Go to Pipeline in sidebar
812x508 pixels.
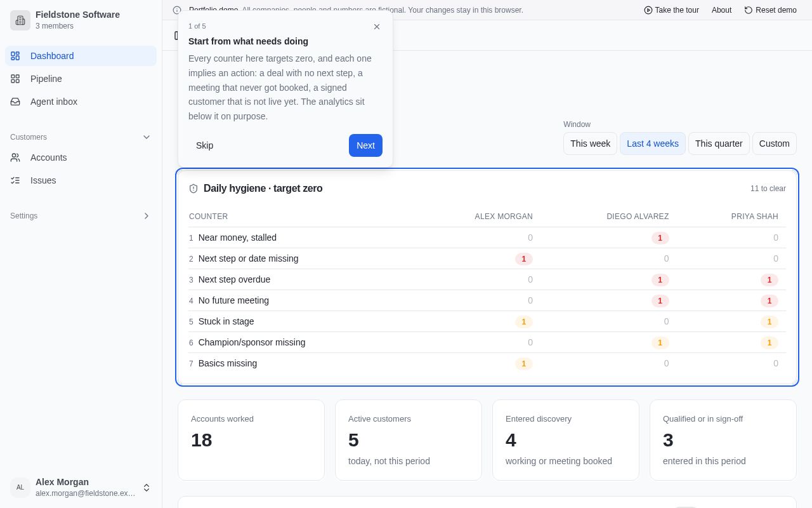pyautogui.click(x=81, y=79)
